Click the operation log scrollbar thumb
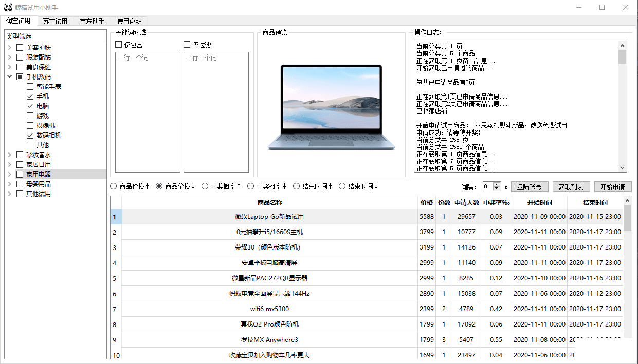 622,56
